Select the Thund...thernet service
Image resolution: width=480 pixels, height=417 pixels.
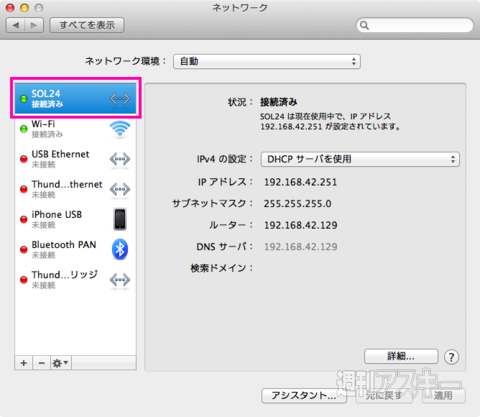pyautogui.click(x=75, y=189)
